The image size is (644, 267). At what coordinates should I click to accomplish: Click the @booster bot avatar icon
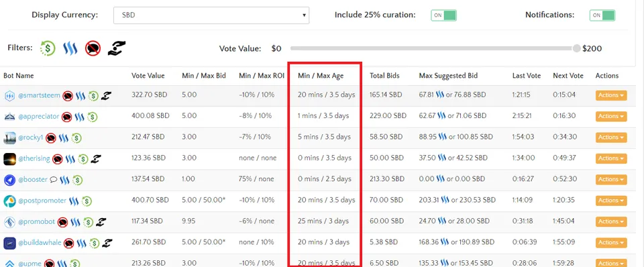click(x=9, y=180)
